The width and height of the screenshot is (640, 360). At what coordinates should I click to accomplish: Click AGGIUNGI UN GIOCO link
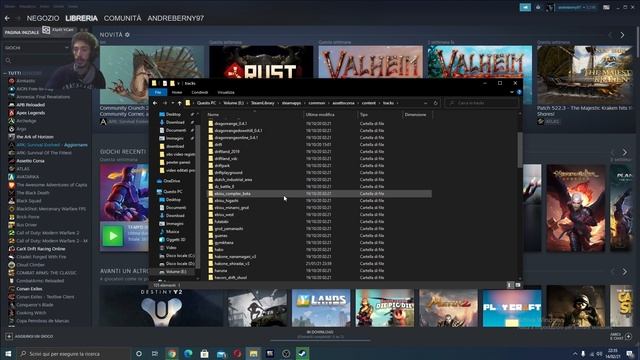[x=34, y=336]
